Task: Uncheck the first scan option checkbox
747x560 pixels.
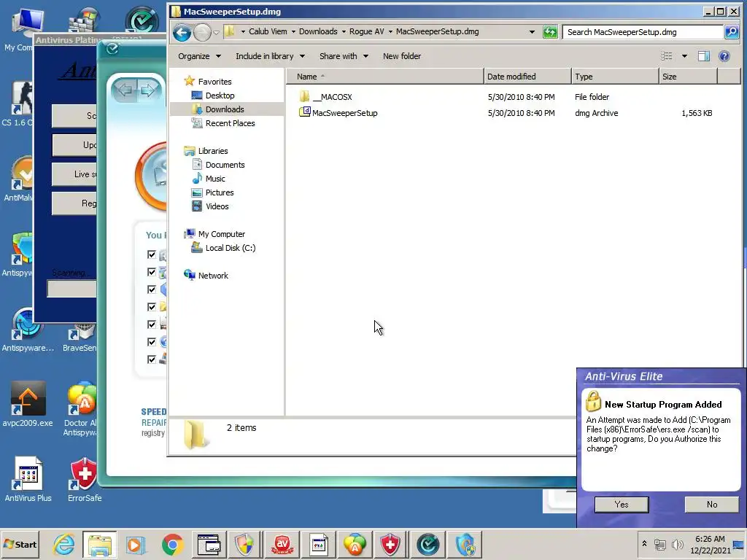Action: tap(152, 254)
